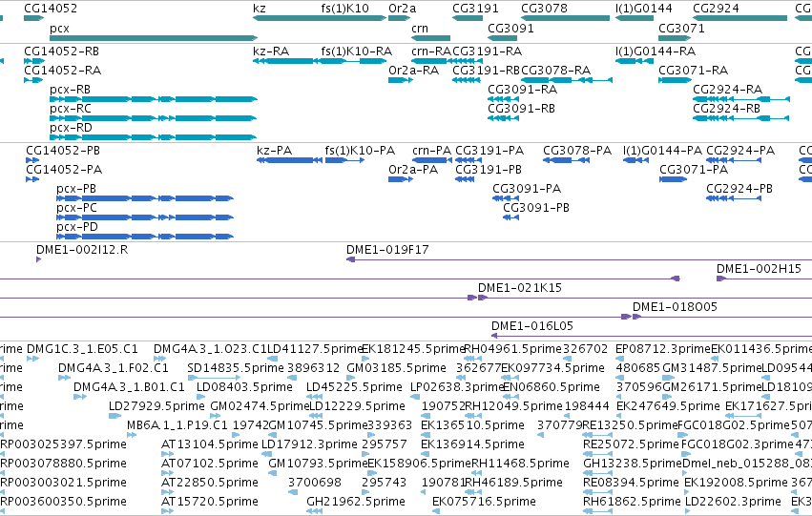Select BAC clone DME1-021K15
Viewport: 812px width, 516px height.
coord(645,298)
